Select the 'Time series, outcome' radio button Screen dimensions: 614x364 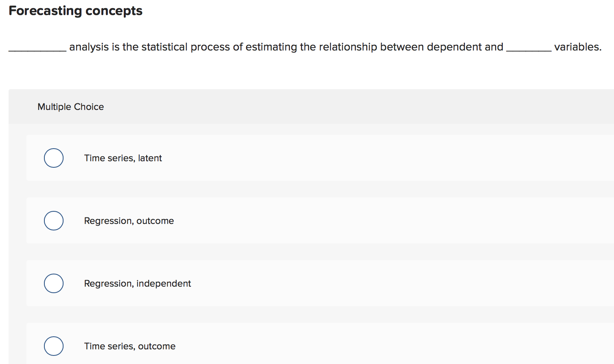click(x=53, y=346)
